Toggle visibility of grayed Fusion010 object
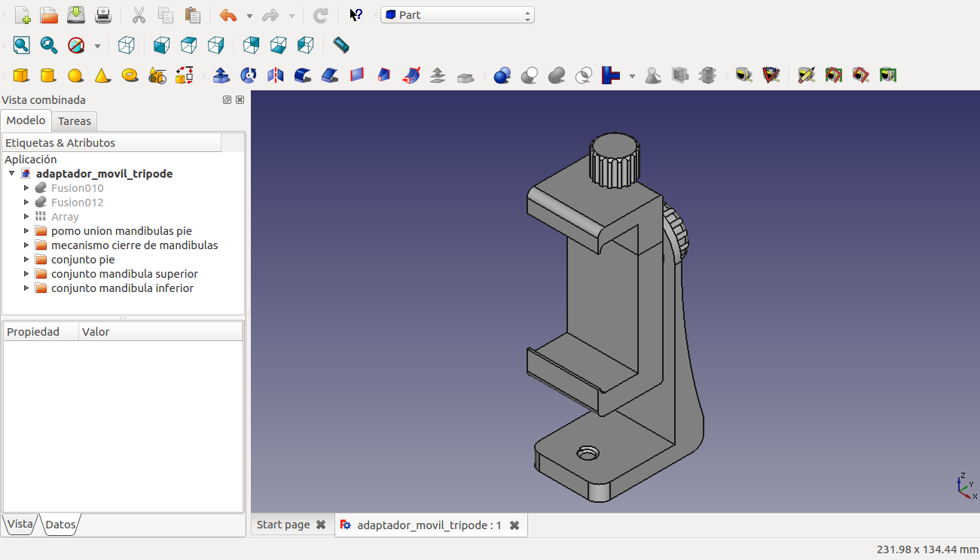The height and width of the screenshot is (560, 980). (76, 188)
